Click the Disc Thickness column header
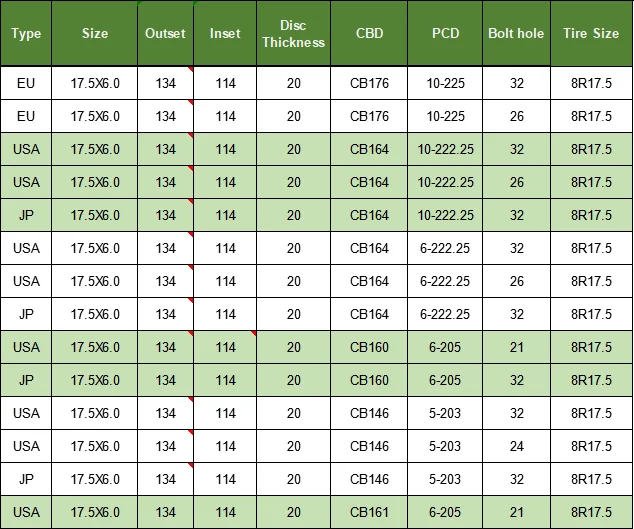The width and height of the screenshot is (634, 529). (x=293, y=34)
